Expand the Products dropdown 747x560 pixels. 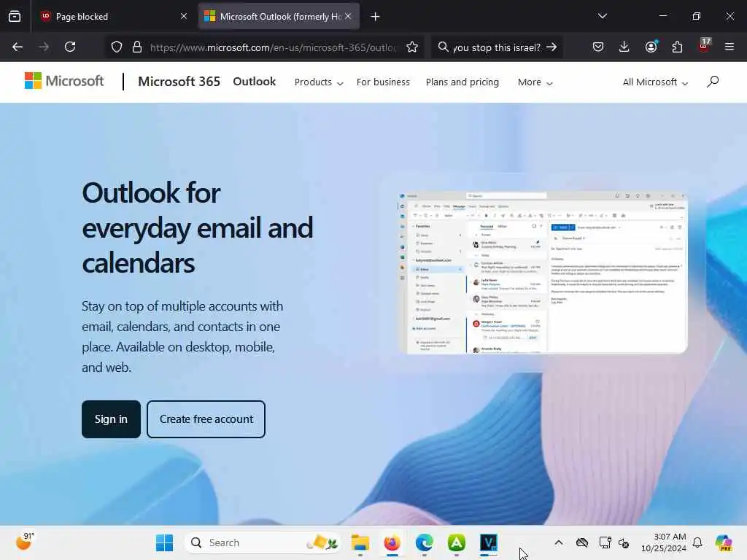point(319,82)
